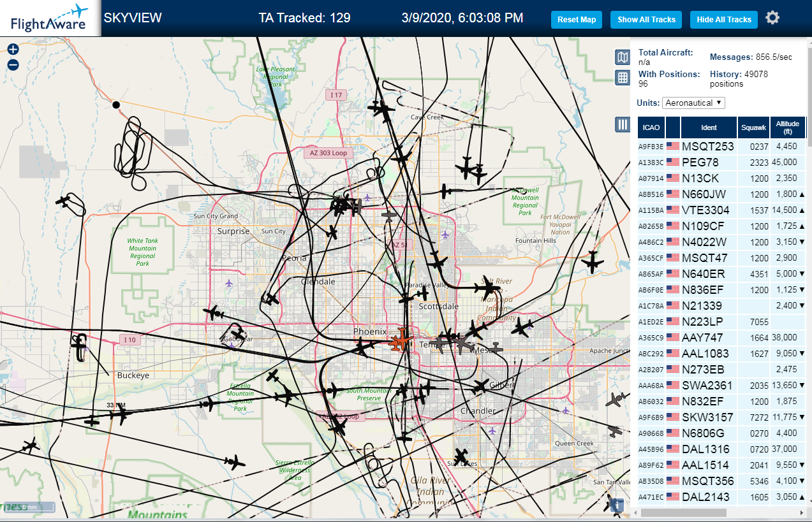Screen dimensions: 812x522
Task: Select the MSQT47 aircraft row
Action: coord(721,257)
